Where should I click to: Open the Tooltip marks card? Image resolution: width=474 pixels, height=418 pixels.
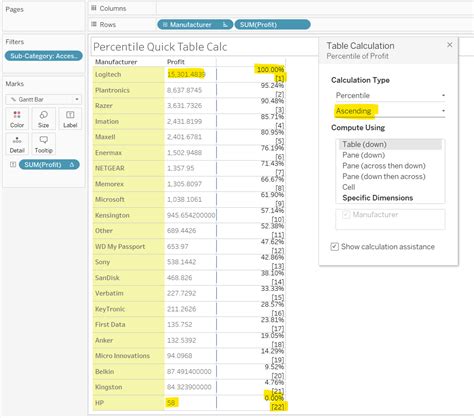tap(43, 144)
